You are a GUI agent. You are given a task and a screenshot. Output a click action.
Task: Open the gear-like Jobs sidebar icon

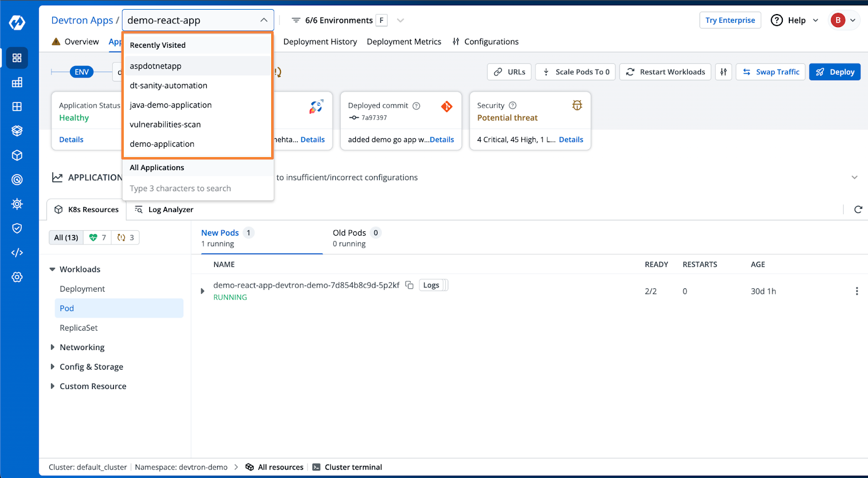[x=17, y=204]
